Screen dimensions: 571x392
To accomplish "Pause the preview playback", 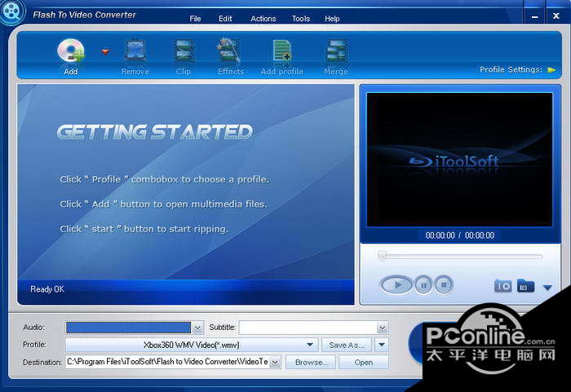I will 423,284.
